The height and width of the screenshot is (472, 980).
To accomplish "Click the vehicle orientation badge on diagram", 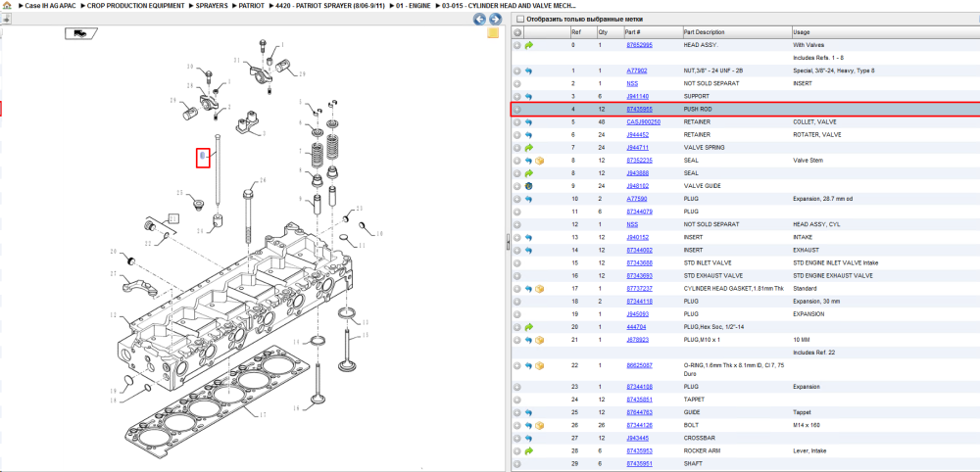I will pyautogui.click(x=80, y=33).
